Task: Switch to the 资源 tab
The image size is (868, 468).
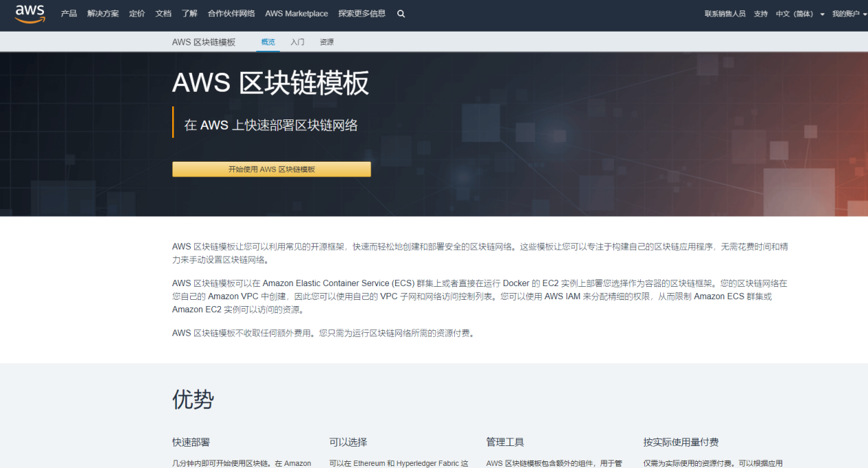Action: (x=327, y=42)
